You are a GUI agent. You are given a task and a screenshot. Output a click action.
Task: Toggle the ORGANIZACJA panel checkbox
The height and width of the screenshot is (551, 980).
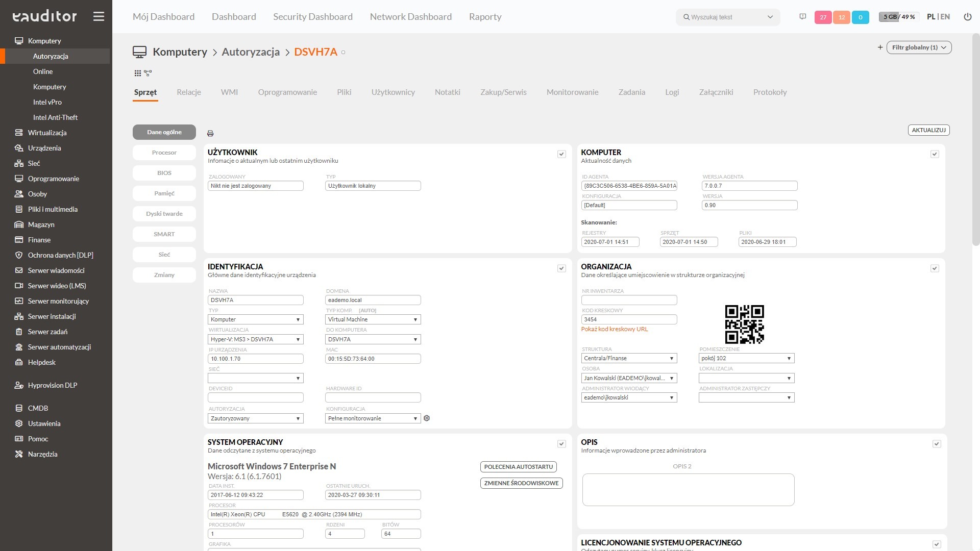tap(935, 268)
